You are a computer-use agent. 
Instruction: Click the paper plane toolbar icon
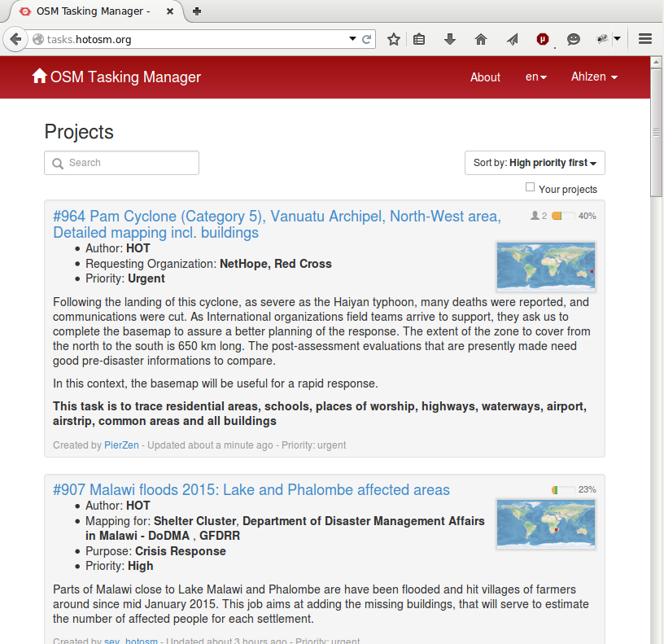(x=512, y=39)
